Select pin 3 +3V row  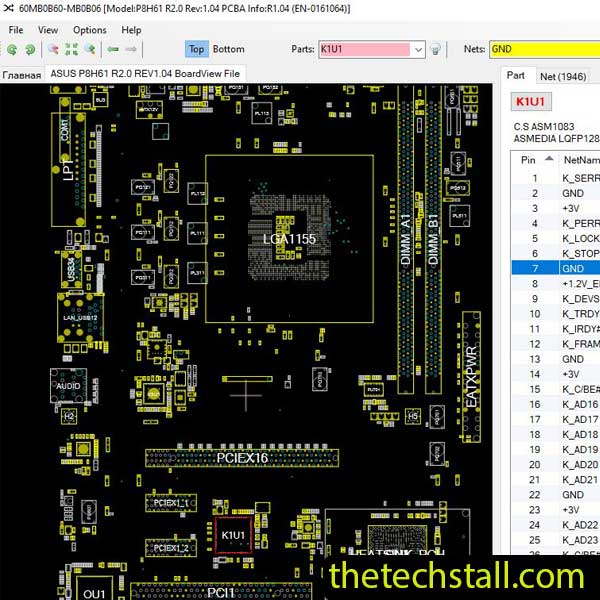click(556, 208)
